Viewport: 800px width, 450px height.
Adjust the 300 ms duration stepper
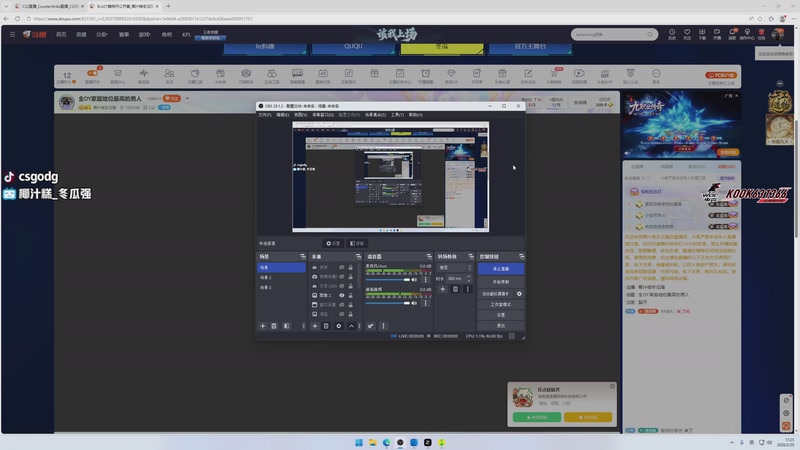[469, 279]
